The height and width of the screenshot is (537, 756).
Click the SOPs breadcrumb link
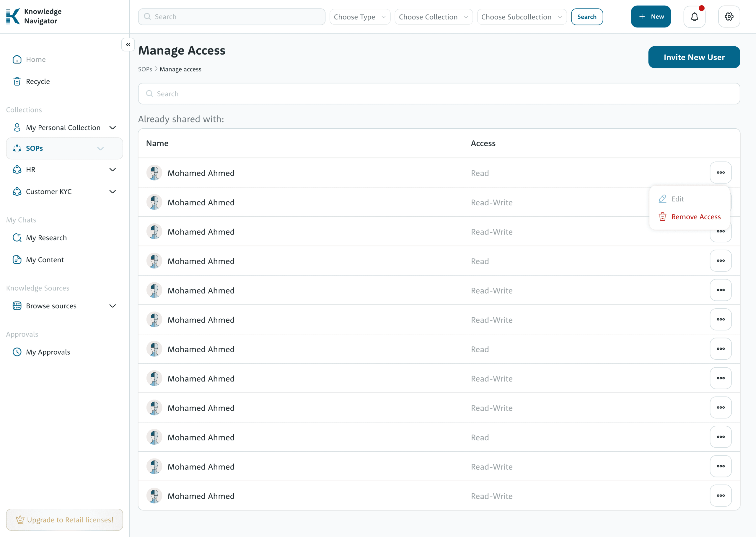point(145,69)
